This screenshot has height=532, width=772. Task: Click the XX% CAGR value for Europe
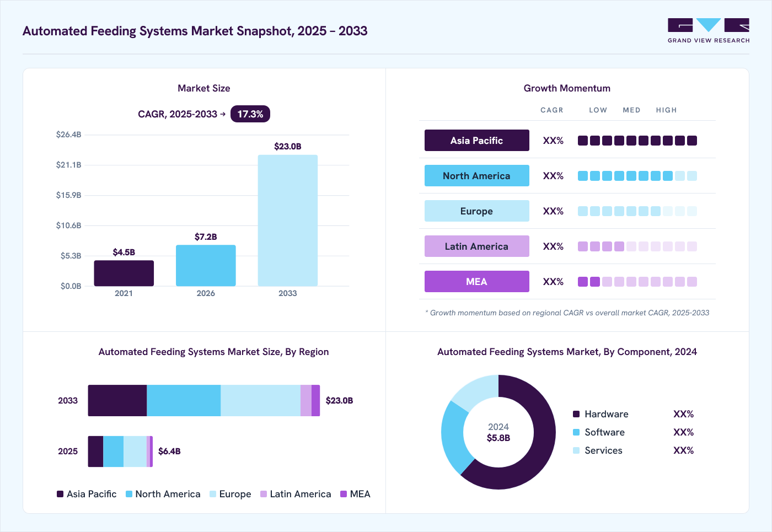(x=553, y=211)
